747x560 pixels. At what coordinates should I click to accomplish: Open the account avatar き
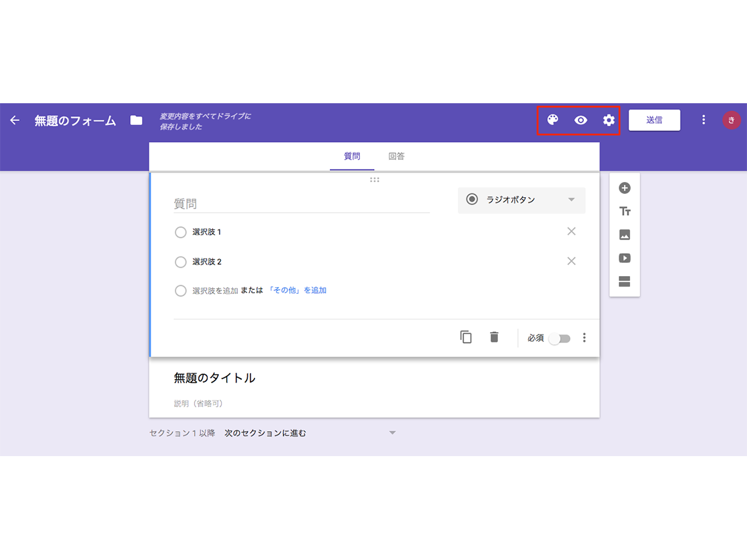click(x=731, y=120)
